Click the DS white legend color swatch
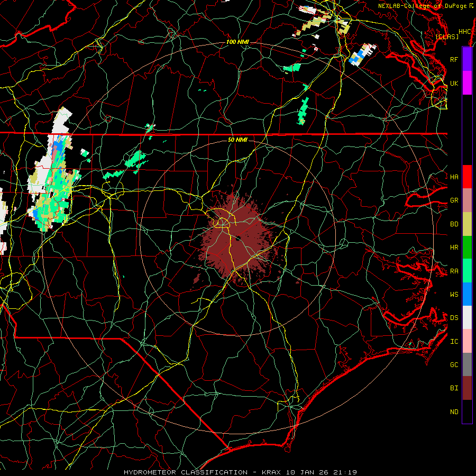The width and height of the screenshot is (476, 476). click(x=467, y=317)
